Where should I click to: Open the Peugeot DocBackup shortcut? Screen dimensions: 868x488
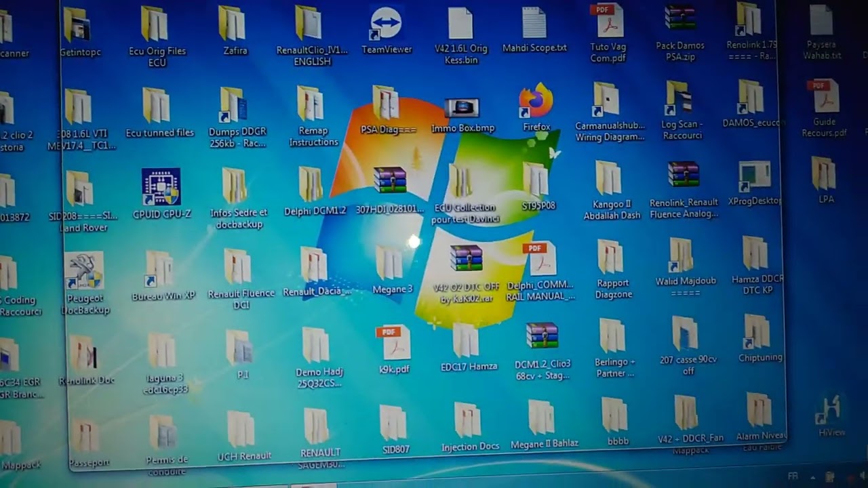click(84, 270)
